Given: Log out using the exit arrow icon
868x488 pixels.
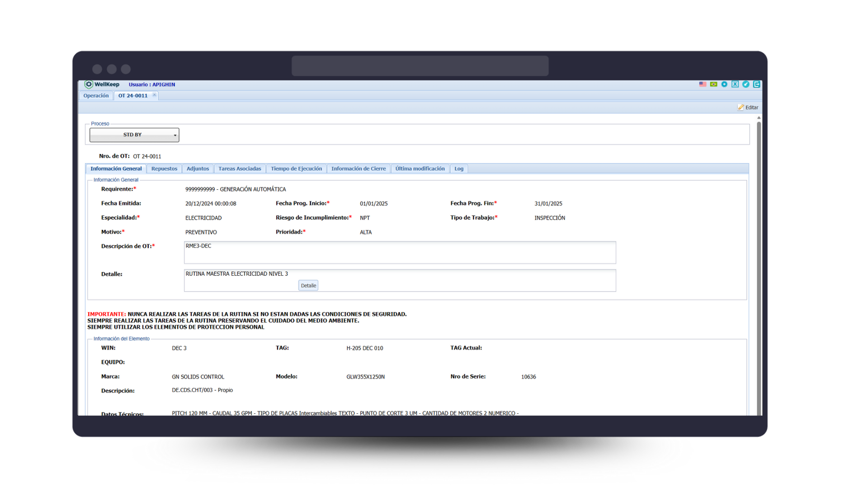Looking at the screenshot, I should tap(757, 84).
